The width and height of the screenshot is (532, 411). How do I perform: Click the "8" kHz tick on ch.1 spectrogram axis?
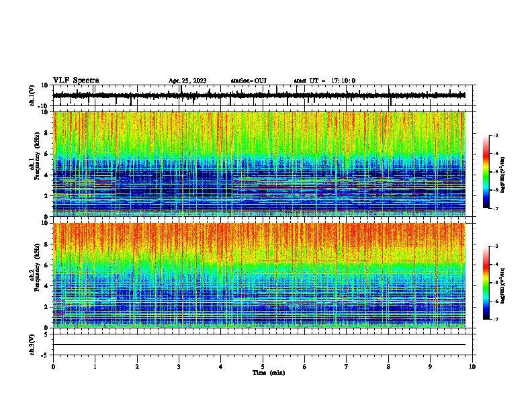[x=47, y=133]
